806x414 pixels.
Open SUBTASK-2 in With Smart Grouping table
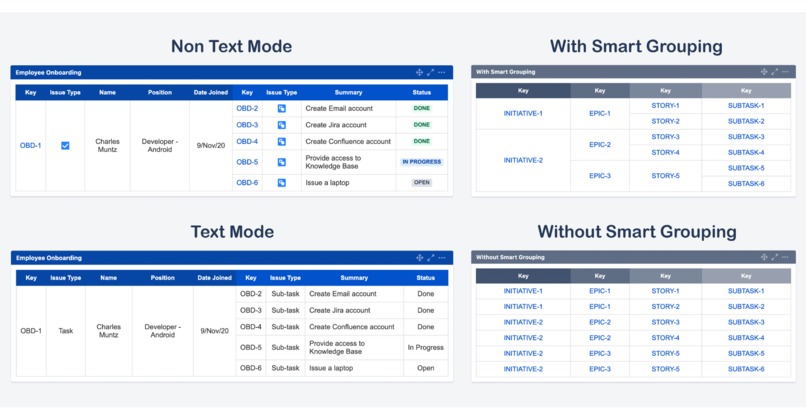746,121
